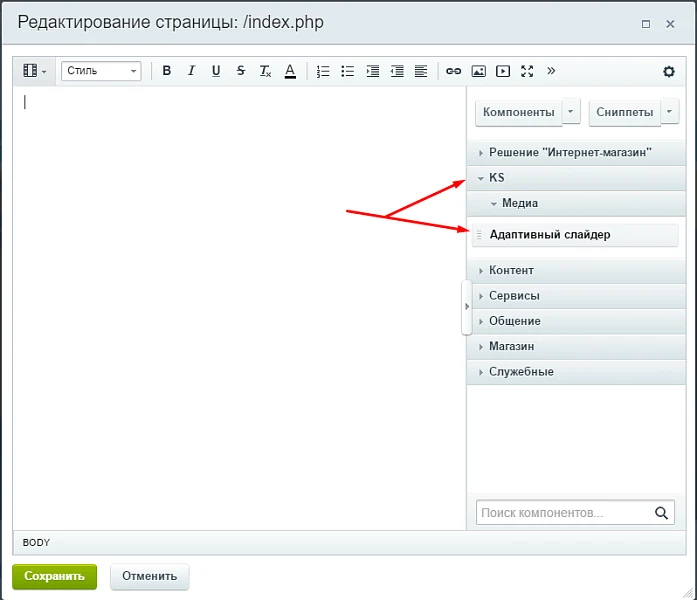
Task: Maximize the page editing dialog
Action: (x=646, y=24)
